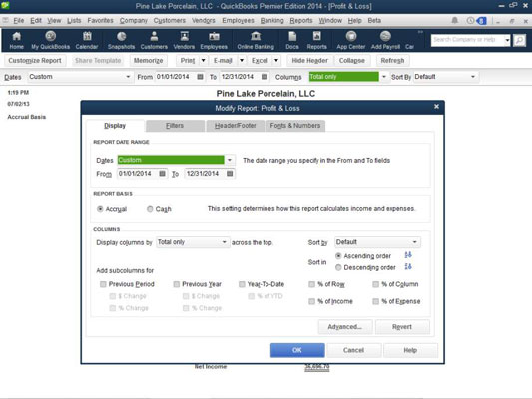Screen dimensions: 532x399
Task: Enable the Previous Year subcolumn checkbox
Action: [x=176, y=284]
